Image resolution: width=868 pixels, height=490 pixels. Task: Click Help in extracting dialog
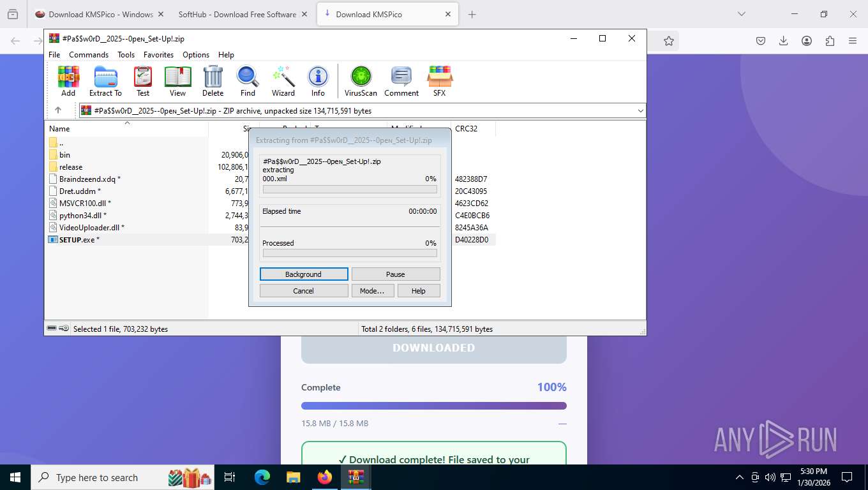tap(419, 291)
